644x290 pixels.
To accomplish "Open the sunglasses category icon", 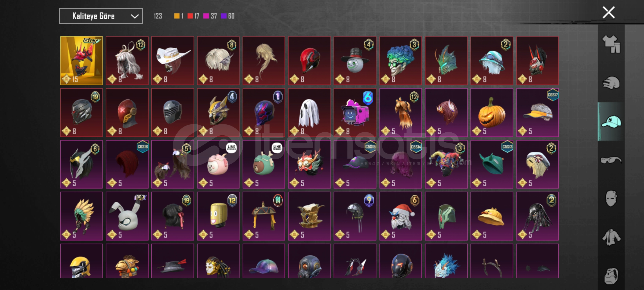I will [611, 160].
